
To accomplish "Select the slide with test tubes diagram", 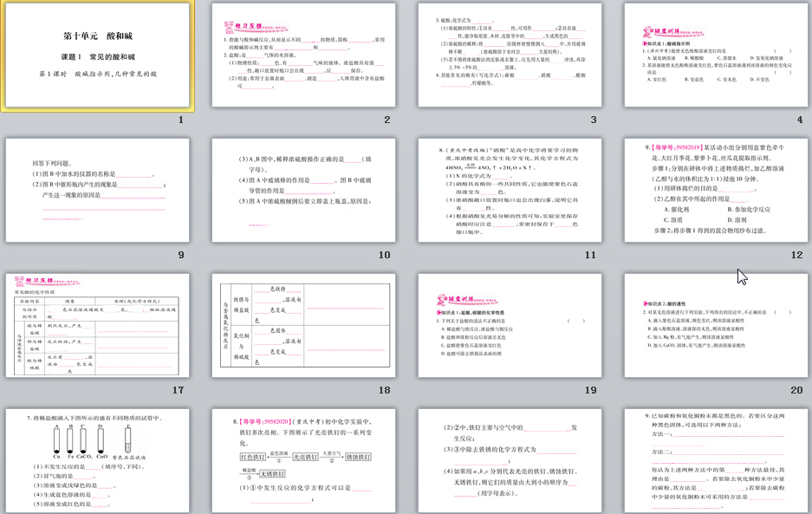I will [98, 460].
